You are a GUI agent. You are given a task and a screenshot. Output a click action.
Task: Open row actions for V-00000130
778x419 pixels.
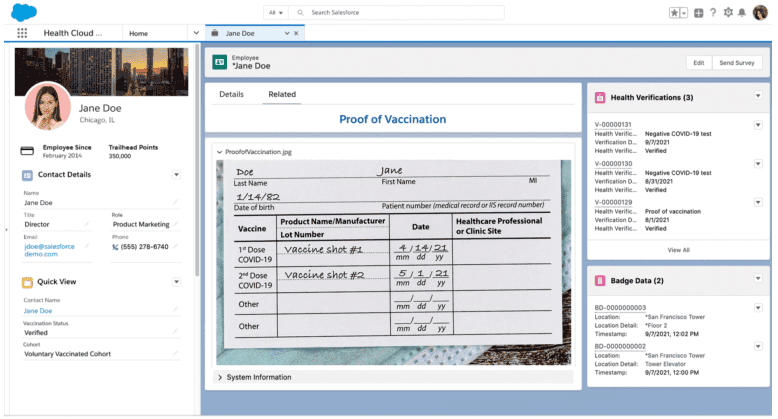[758, 164]
